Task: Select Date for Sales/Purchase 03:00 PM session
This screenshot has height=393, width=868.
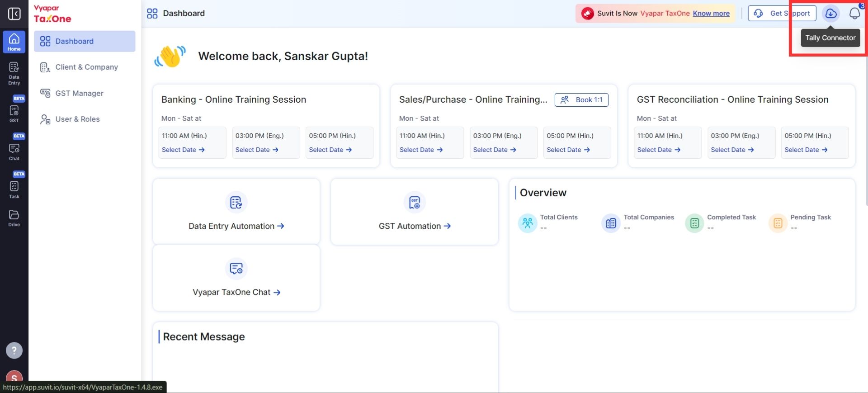Action: coord(495,150)
